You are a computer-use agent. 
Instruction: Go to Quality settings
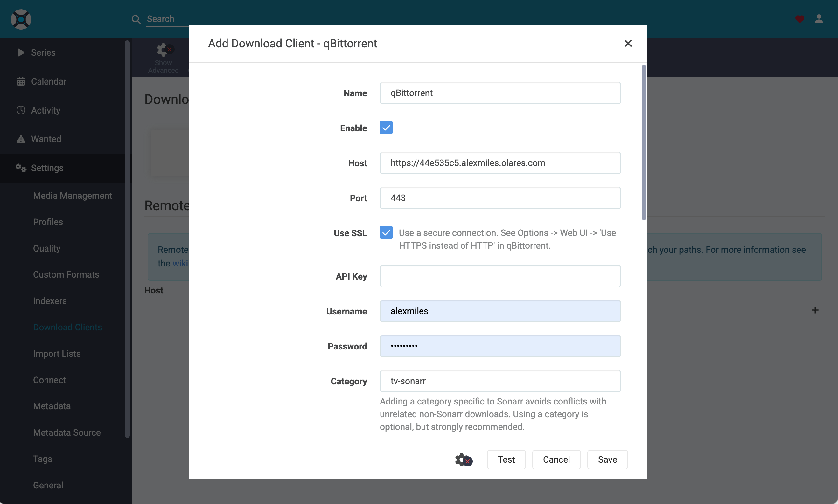[x=46, y=248]
